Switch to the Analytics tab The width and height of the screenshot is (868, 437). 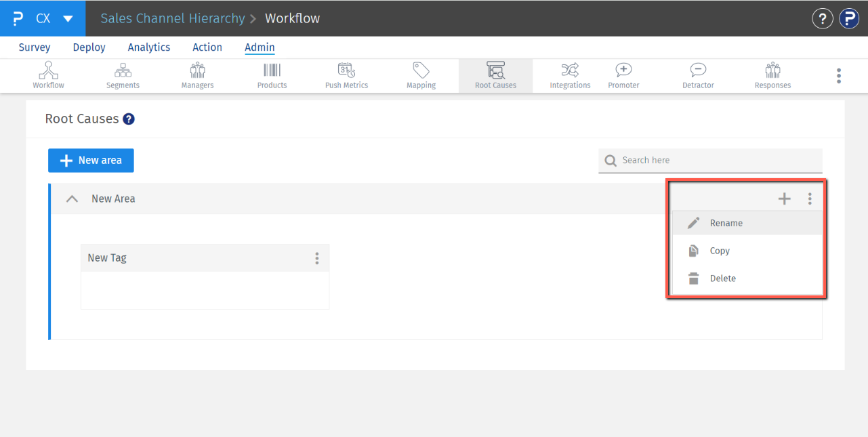tap(149, 47)
